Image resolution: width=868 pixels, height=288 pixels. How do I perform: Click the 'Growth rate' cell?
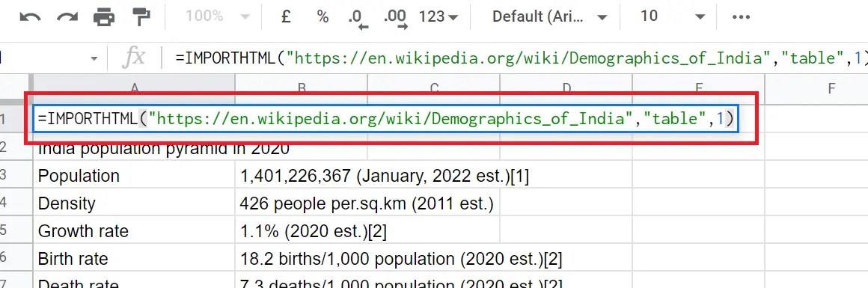pos(134,230)
